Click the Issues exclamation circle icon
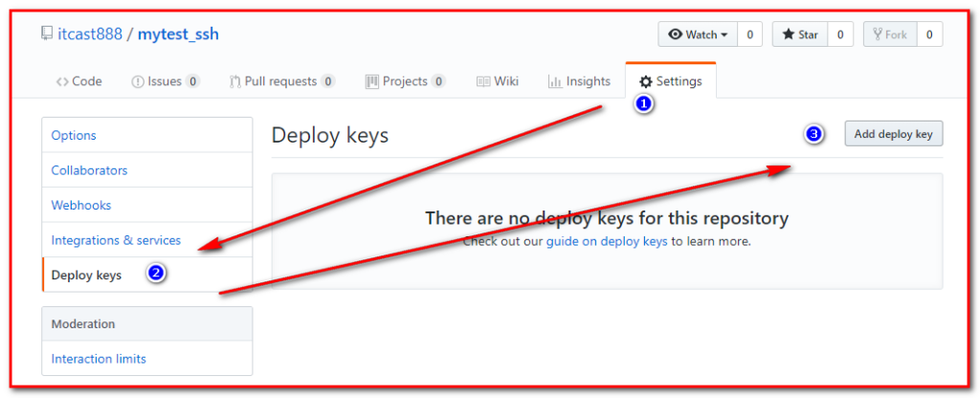980x399 pixels. tap(138, 81)
